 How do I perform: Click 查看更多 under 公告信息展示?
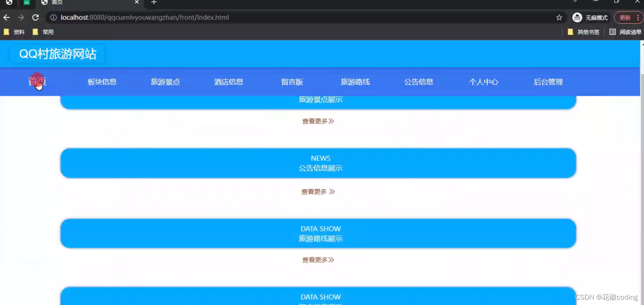pyautogui.click(x=318, y=191)
